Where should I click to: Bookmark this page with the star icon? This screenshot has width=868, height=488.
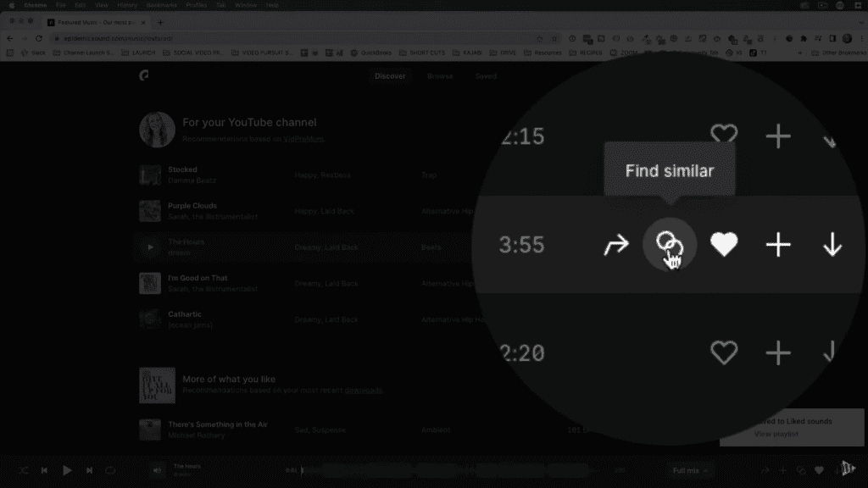[554, 38]
